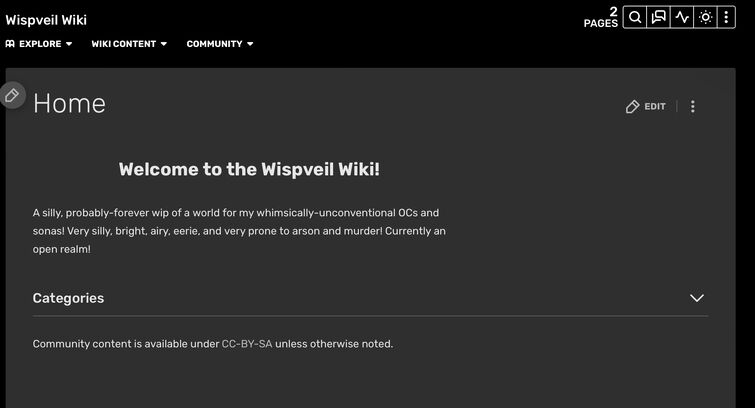Toggle the light/dark theme sun icon
Screen dimensions: 755x408
click(705, 17)
